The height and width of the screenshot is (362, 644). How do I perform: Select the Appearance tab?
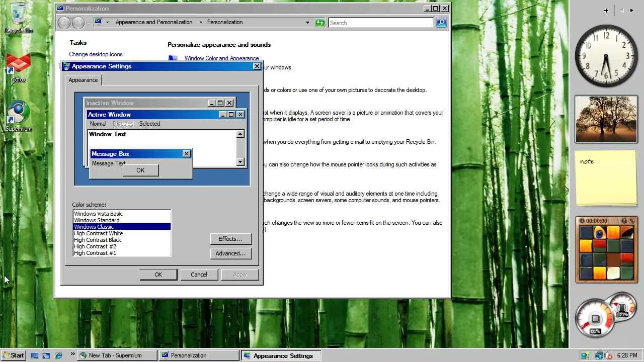pyautogui.click(x=83, y=80)
